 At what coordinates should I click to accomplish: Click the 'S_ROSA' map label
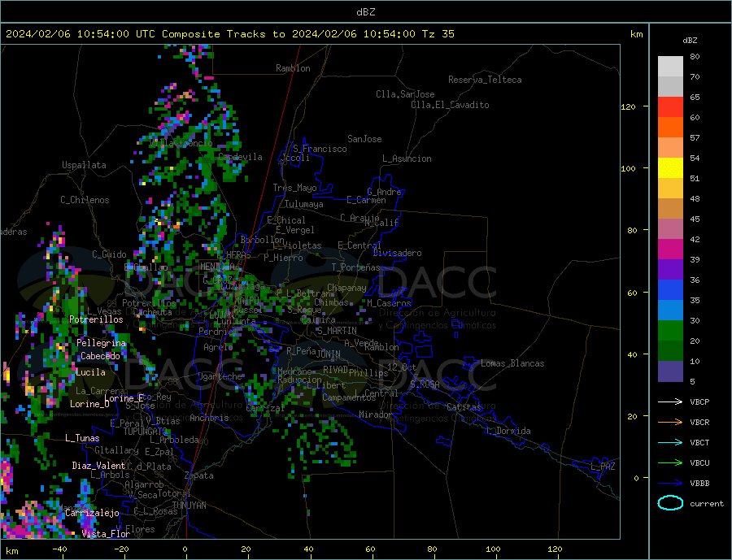(x=425, y=384)
